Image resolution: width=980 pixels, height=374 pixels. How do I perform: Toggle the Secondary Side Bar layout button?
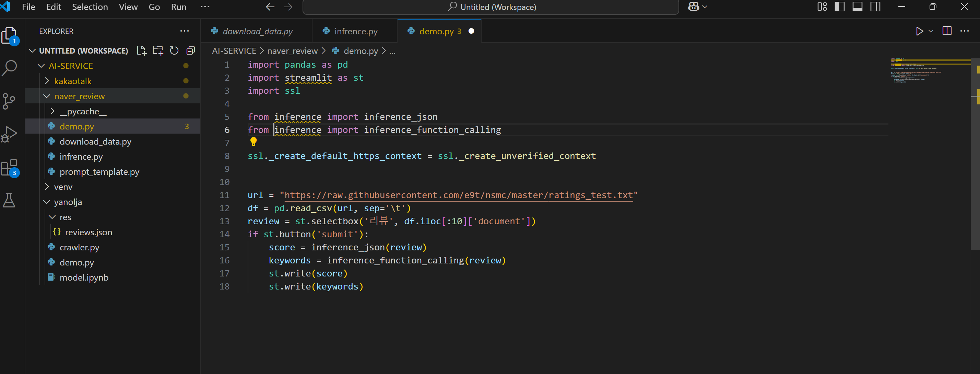point(875,7)
